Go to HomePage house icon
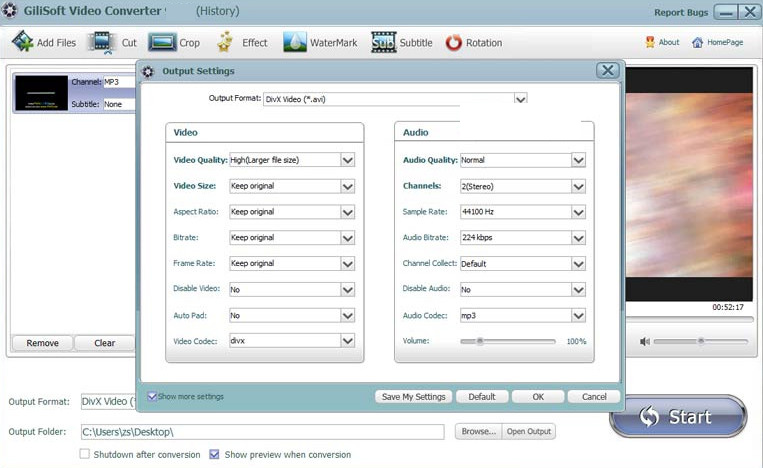The height and width of the screenshot is (468, 763). click(697, 42)
